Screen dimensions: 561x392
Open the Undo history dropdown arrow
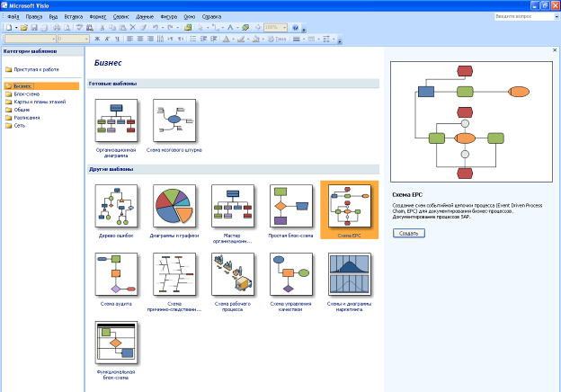point(163,28)
